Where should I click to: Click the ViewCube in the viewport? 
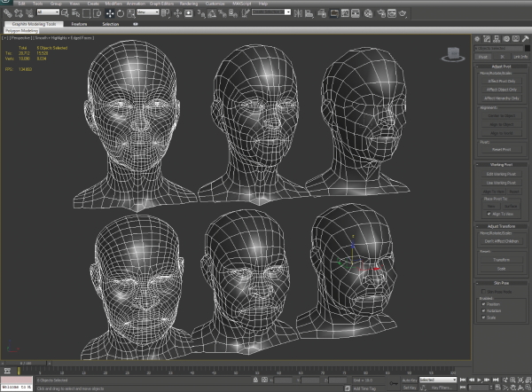point(453,54)
